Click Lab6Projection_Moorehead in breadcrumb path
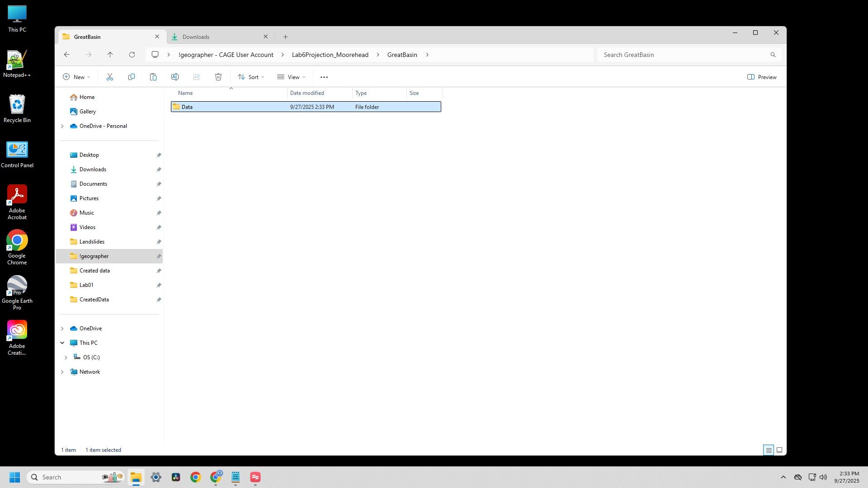 (330, 55)
